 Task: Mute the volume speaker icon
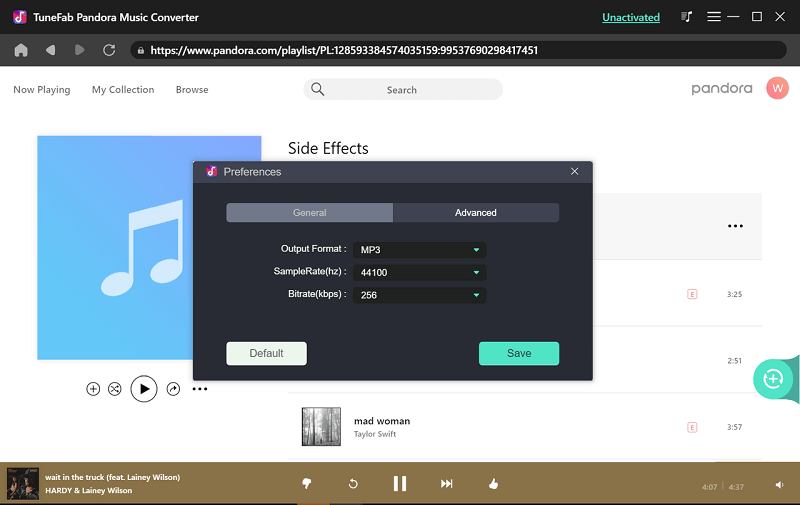point(779,485)
